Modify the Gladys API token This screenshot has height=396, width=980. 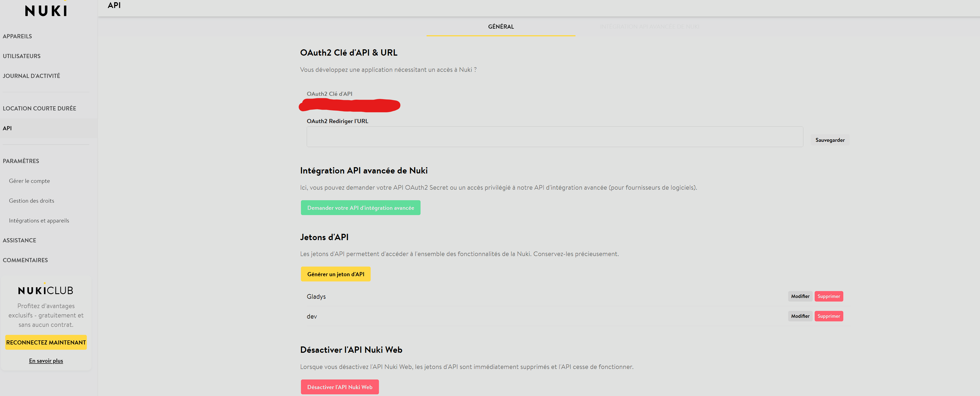(800, 296)
